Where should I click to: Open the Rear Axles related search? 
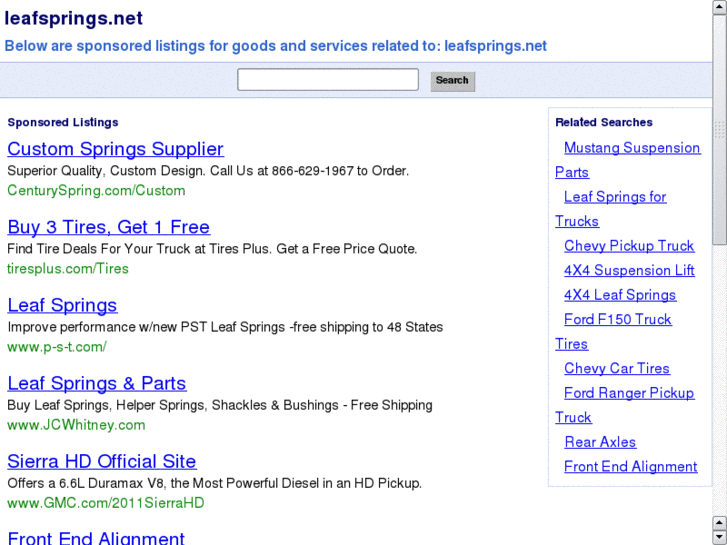[600, 442]
